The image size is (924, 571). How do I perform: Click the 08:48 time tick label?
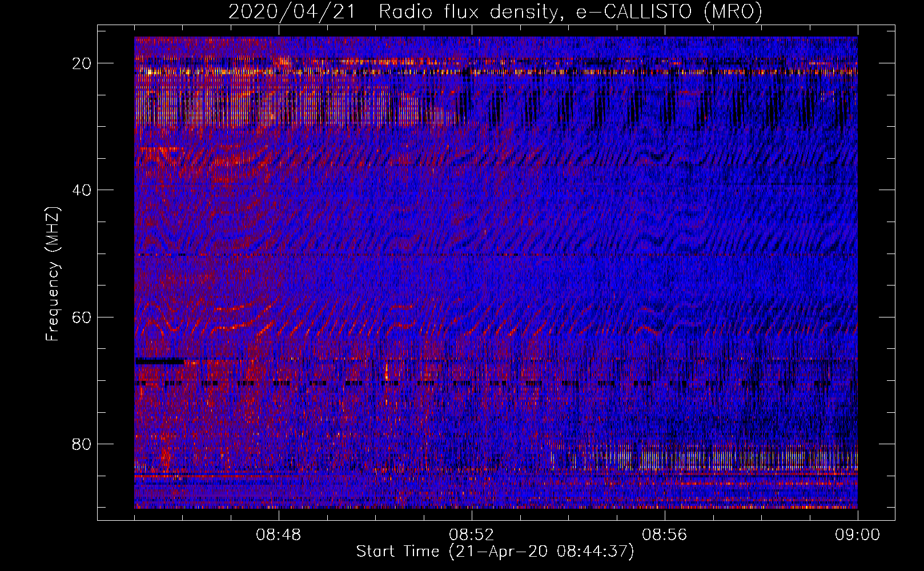click(279, 535)
